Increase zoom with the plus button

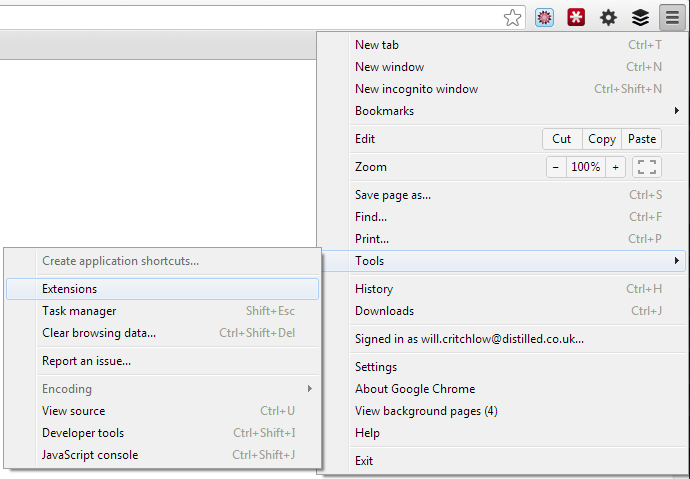(615, 167)
